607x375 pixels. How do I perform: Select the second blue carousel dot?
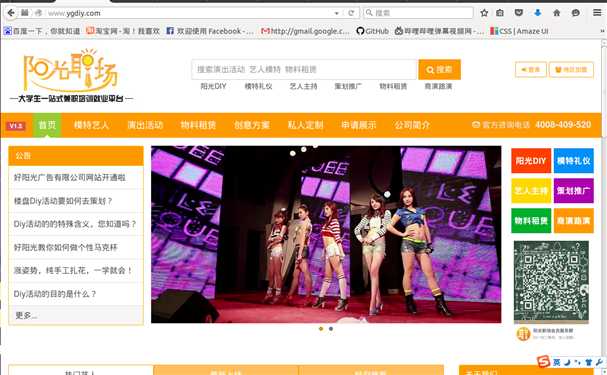tap(331, 329)
